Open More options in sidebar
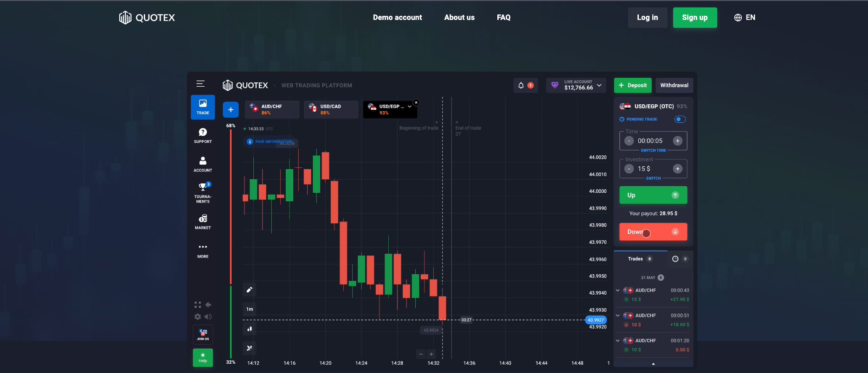Viewport: 868px width, 373px height. click(x=203, y=251)
